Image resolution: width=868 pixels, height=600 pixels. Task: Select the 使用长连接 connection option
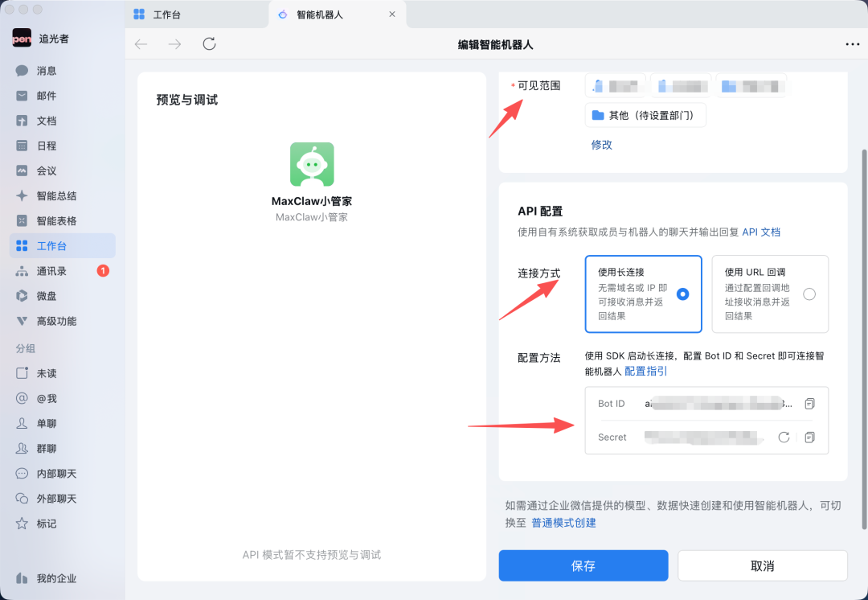point(643,294)
